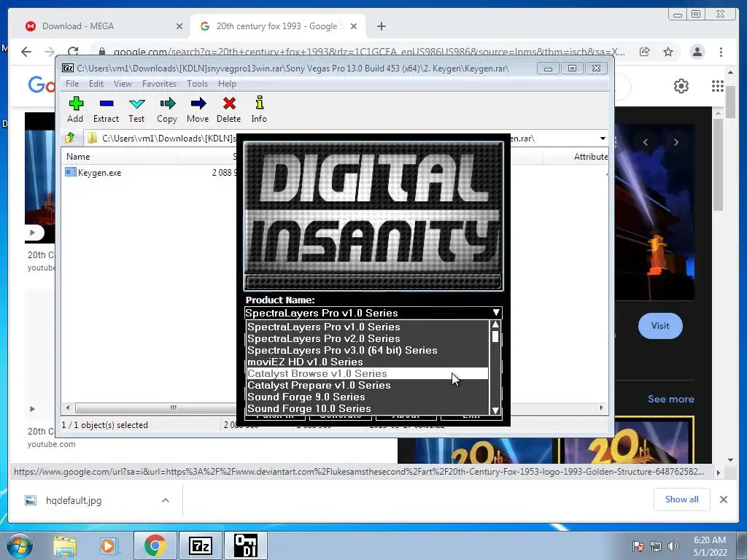Open the File menu in 7-Zip
The height and width of the screenshot is (560, 747).
(x=72, y=84)
